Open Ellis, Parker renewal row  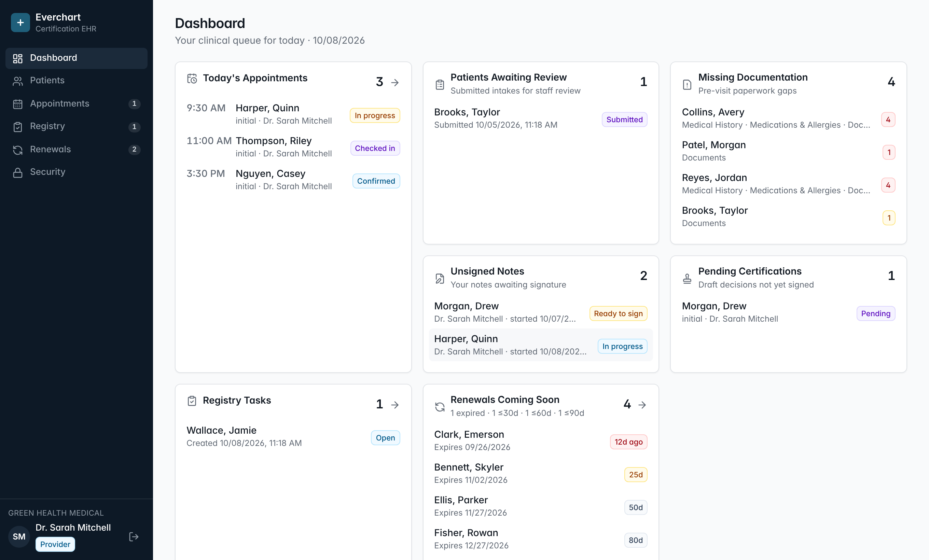point(541,506)
